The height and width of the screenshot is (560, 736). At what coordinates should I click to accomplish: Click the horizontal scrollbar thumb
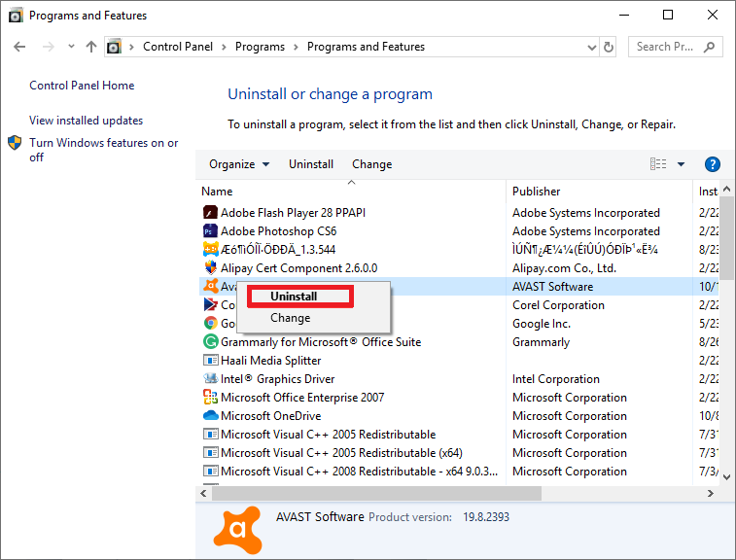(x=376, y=493)
